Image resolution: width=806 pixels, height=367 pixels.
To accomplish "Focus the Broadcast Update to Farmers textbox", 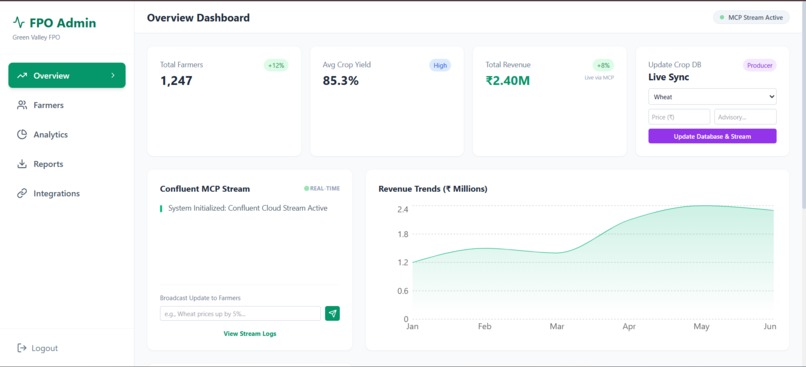I will tap(240, 314).
